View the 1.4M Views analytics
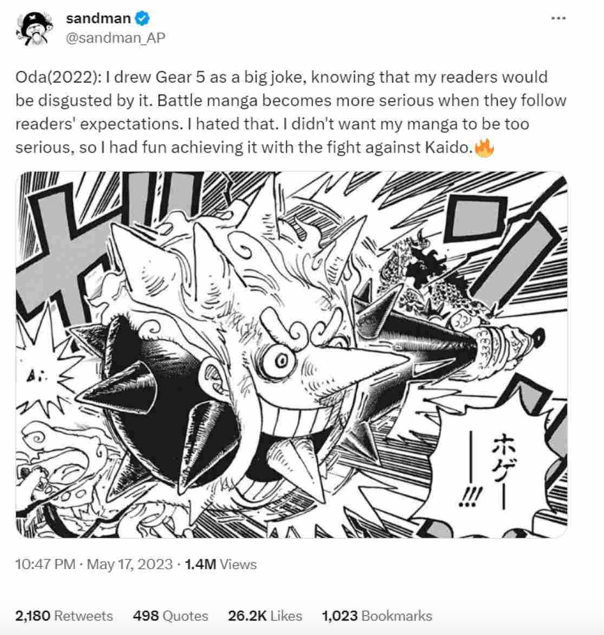This screenshot has width=604, height=635. [x=221, y=564]
